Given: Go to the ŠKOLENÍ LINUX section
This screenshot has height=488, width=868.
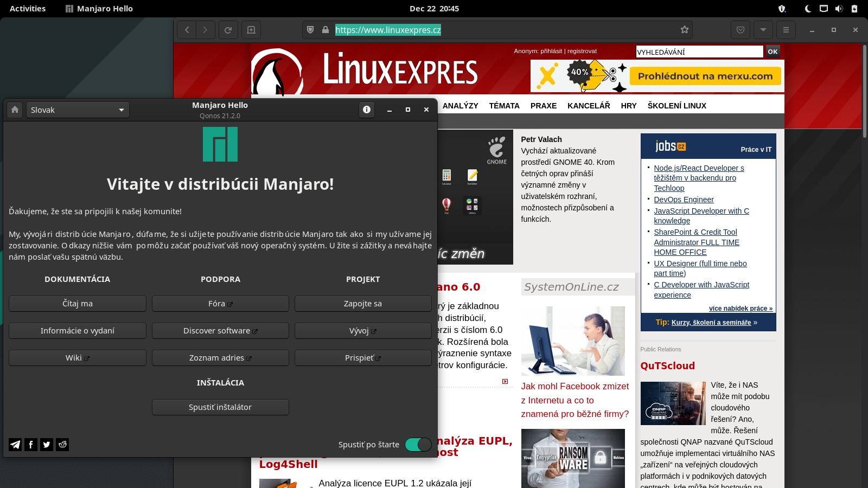Looking at the screenshot, I should point(676,106).
